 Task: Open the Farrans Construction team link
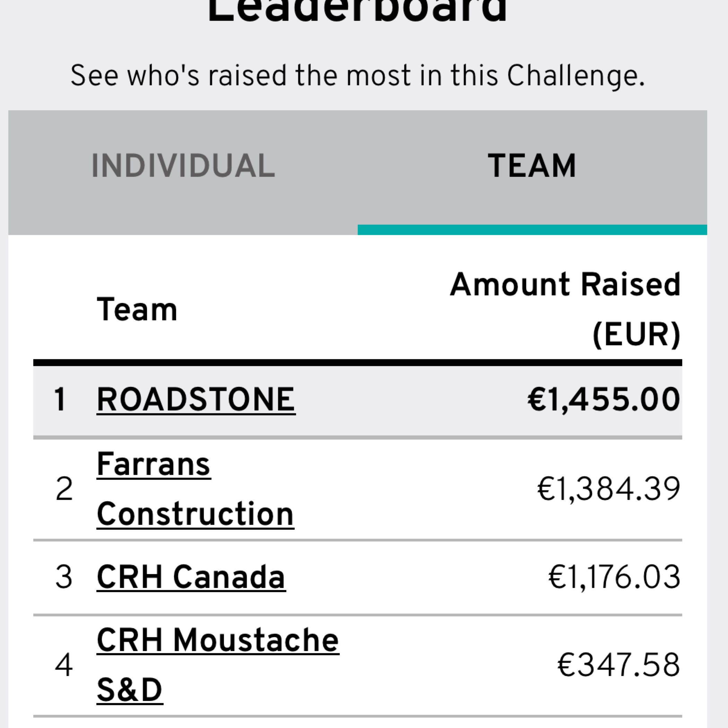[195, 489]
